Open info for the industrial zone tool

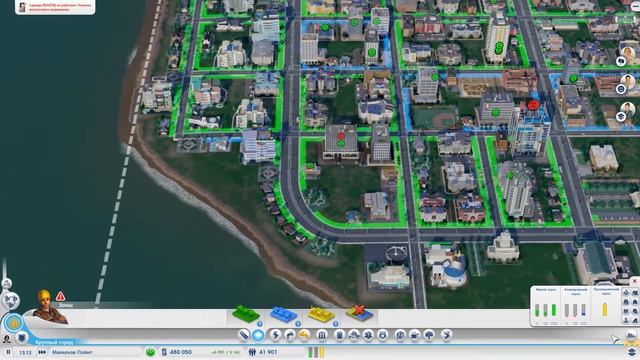click(x=336, y=324)
